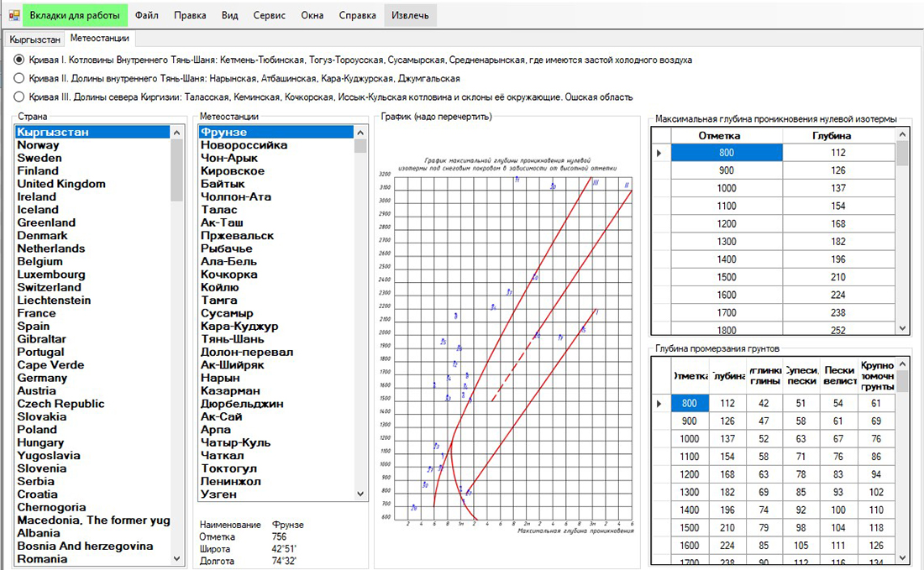Screen dimensions: 924x570
Task: Click the Страна list scrollbar thumb
Action: click(x=176, y=170)
